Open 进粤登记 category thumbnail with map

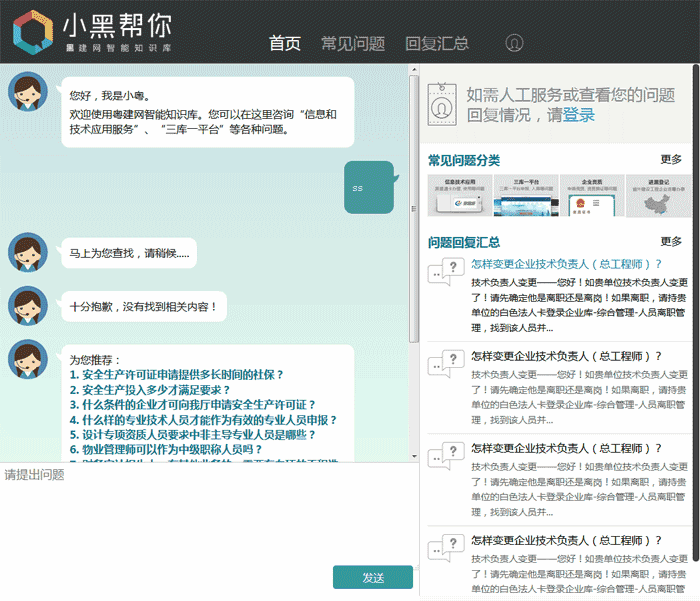point(658,196)
